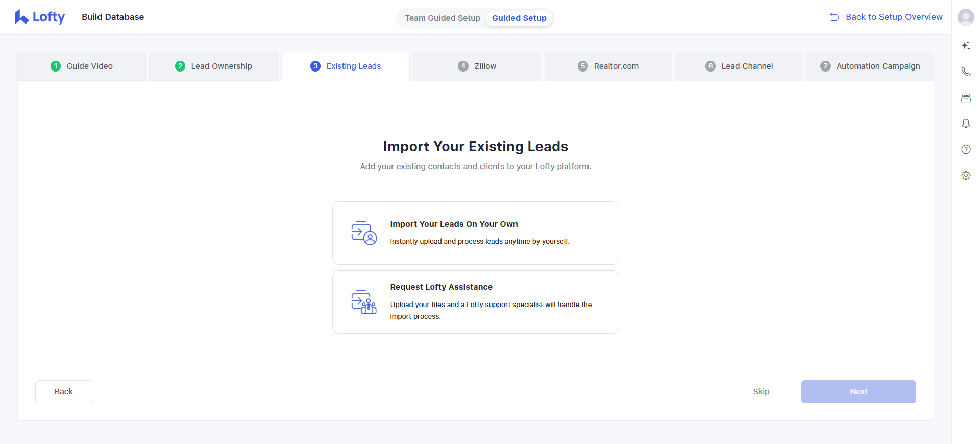Go to the Guide Video step
Screen dimensions: 980x444
coord(82,66)
